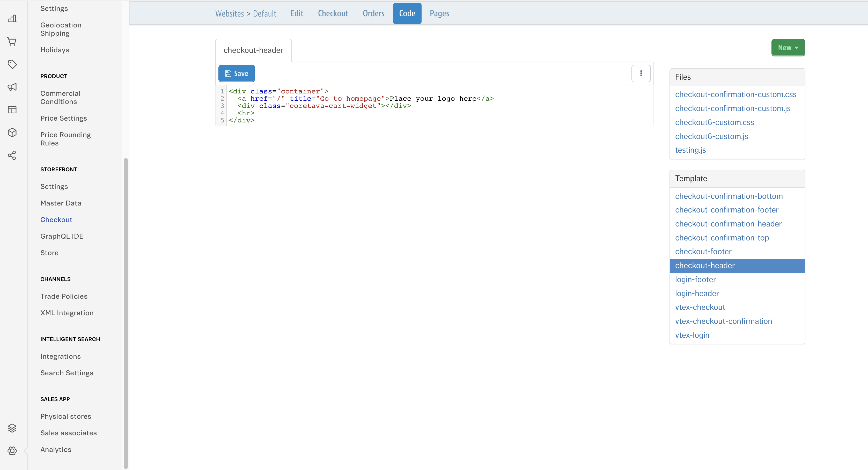Open the gear settings sidebar icon
Screen dimensions: 868x470
tap(12, 451)
